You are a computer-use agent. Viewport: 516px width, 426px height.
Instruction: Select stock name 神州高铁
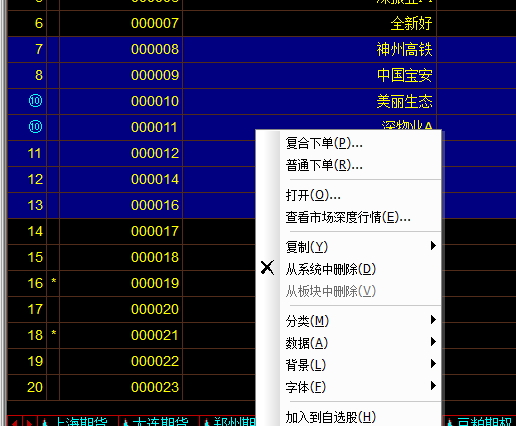click(x=404, y=50)
